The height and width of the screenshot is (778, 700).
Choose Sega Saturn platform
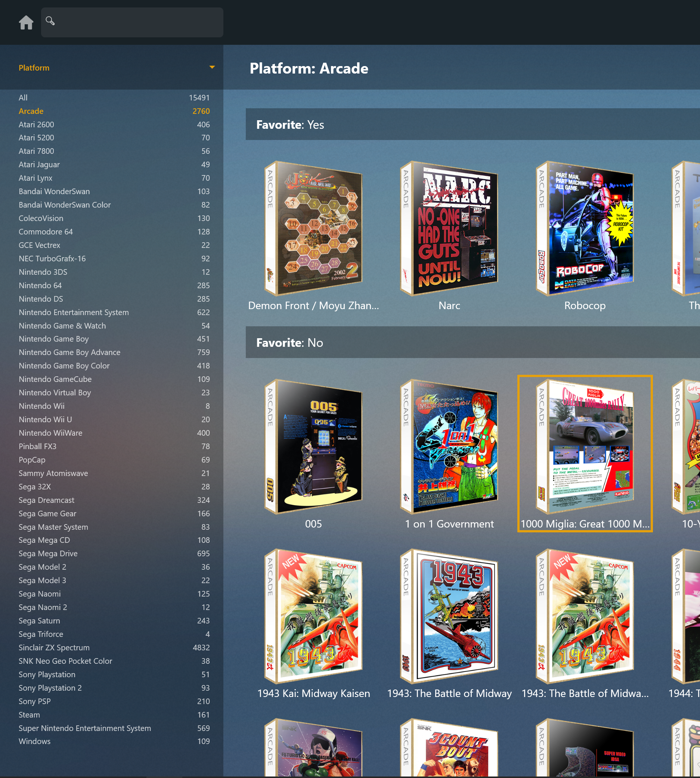114,621
